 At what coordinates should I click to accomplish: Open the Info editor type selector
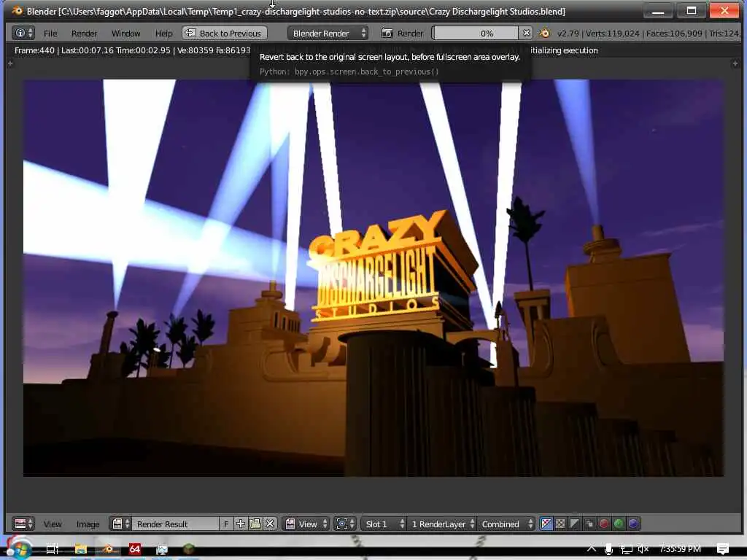pyautogui.click(x=23, y=33)
